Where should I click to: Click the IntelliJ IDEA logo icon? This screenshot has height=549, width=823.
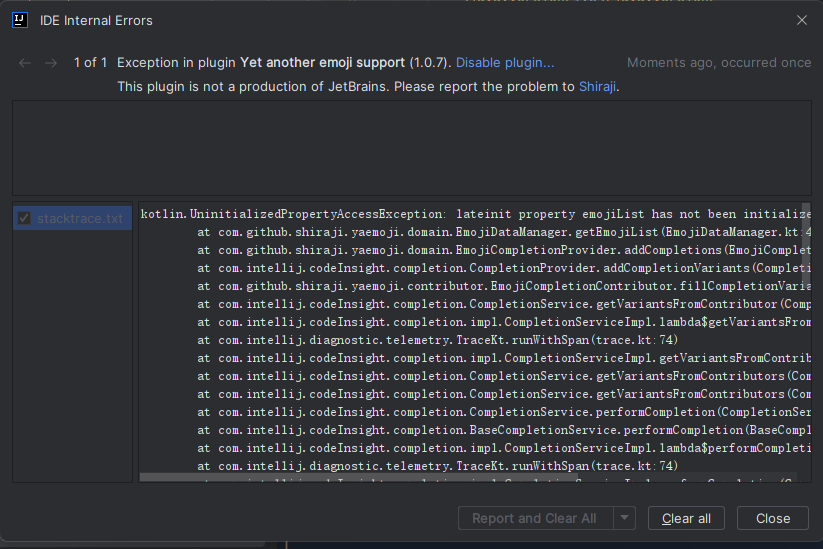click(19, 20)
